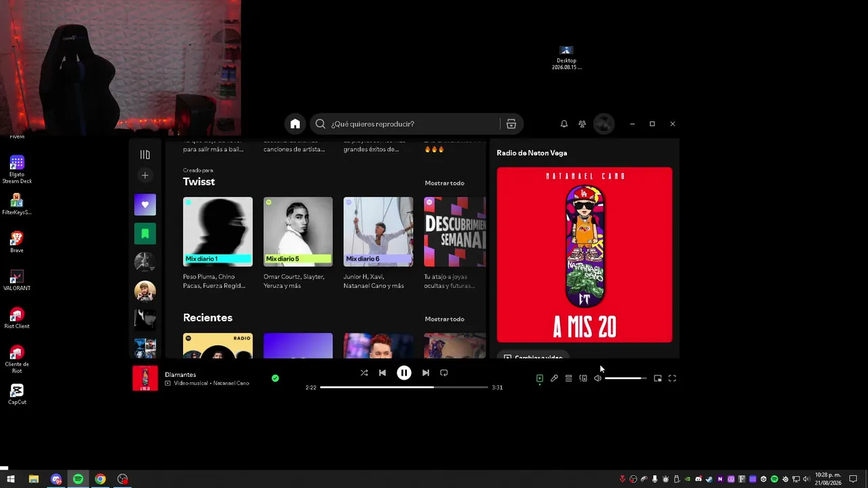Open File Explorer from taskbar
This screenshot has width=868, height=488.
point(34,479)
